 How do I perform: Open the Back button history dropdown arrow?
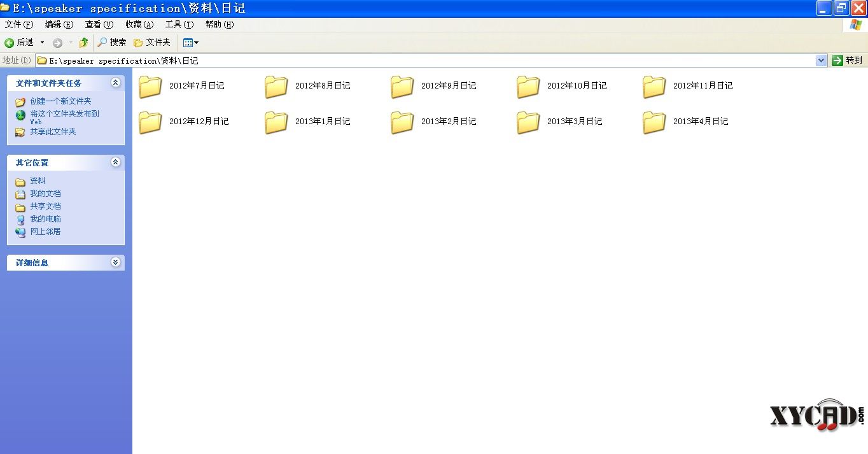43,43
